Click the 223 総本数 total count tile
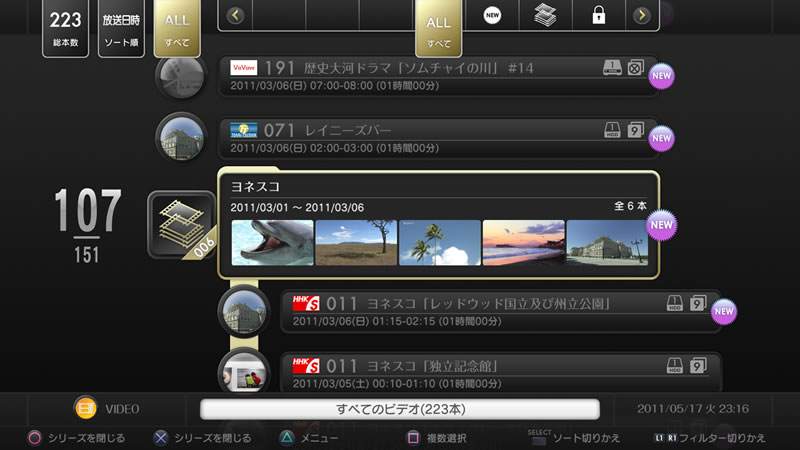 65,28
